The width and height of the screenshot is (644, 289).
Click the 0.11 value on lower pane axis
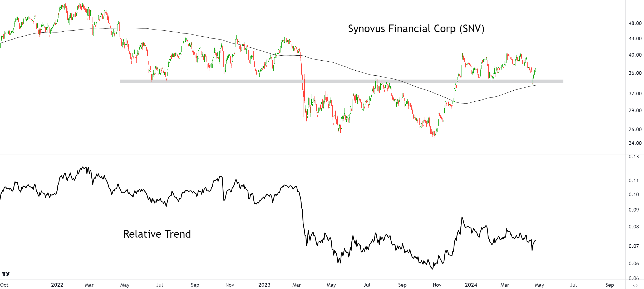634,180
